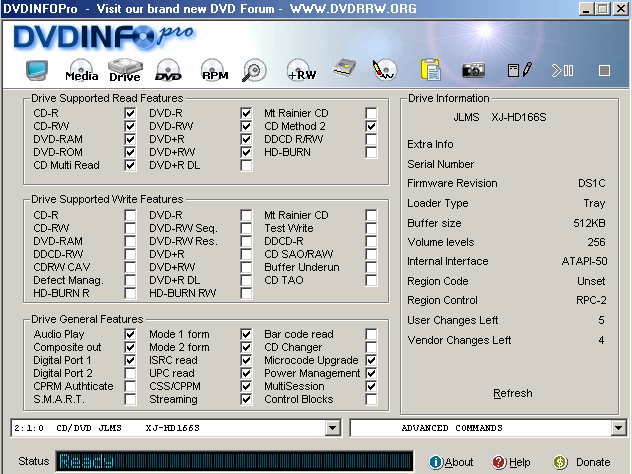
Task: Click the red Help question icon
Action: [499, 462]
